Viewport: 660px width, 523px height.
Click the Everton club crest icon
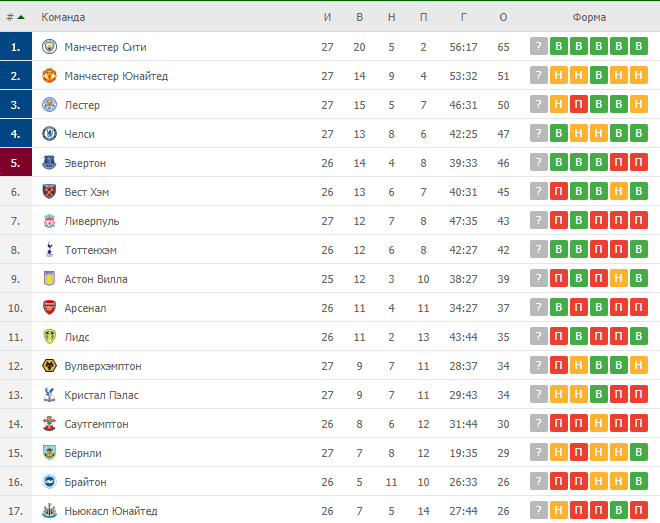[x=50, y=163]
